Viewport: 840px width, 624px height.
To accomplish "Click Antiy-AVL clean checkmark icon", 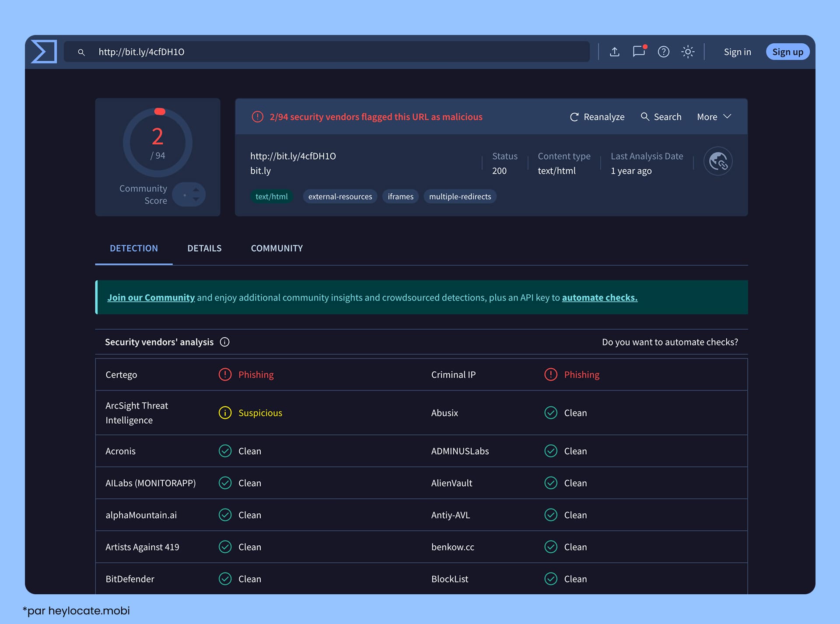I will pyautogui.click(x=551, y=515).
